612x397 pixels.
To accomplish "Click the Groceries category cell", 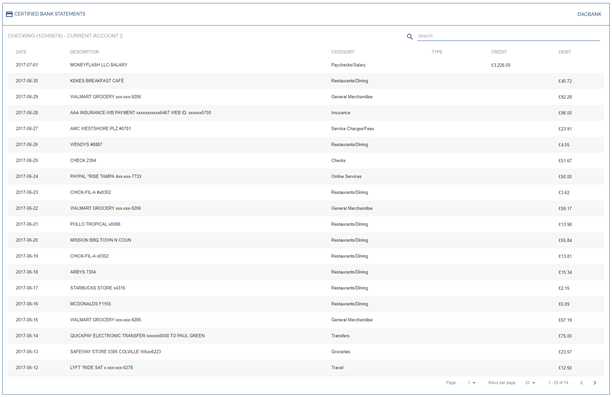I will 340,352.
